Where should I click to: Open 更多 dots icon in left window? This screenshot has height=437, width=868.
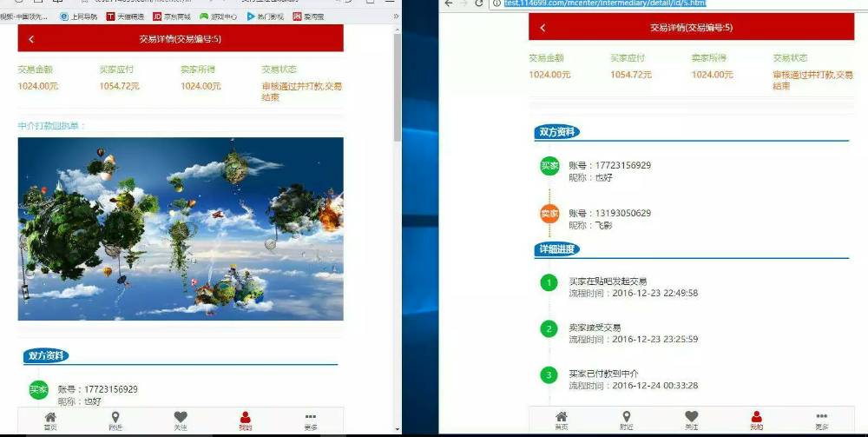[x=311, y=421]
